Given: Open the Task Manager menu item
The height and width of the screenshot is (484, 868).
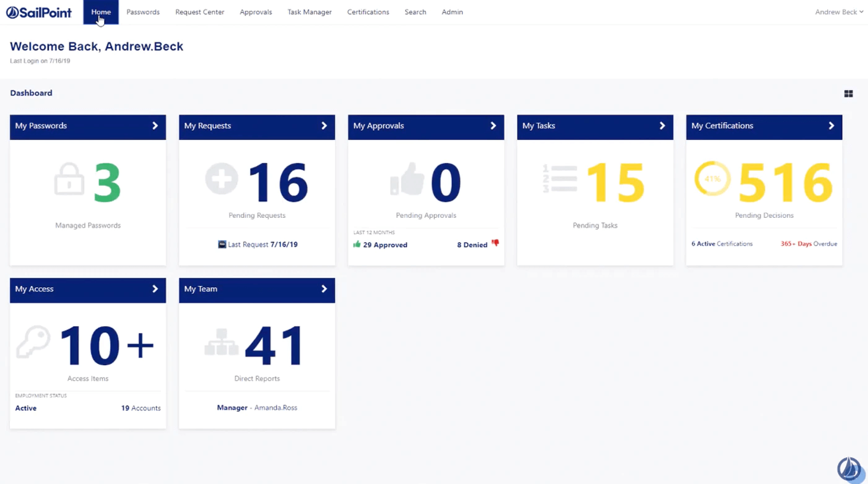Looking at the screenshot, I should click(310, 12).
